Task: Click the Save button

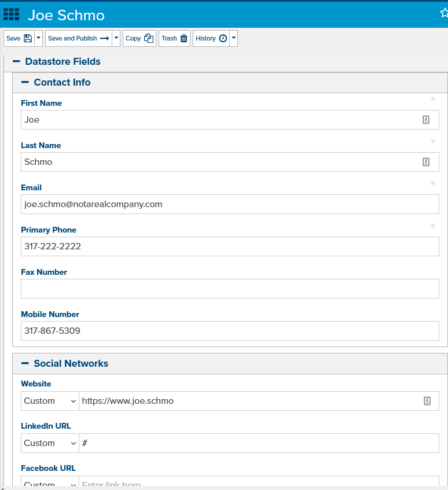Action: (19, 38)
